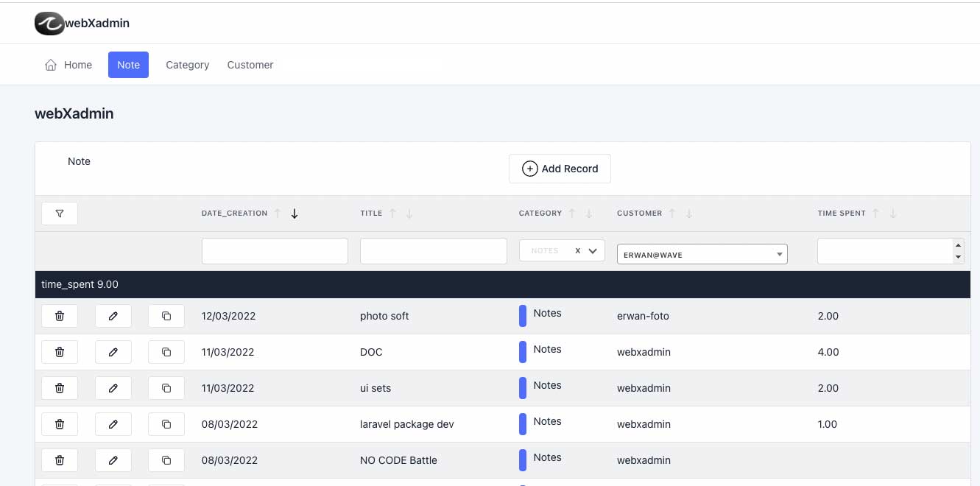Click the DATE_CREATION column header label
The height and width of the screenshot is (486, 980).
point(234,214)
